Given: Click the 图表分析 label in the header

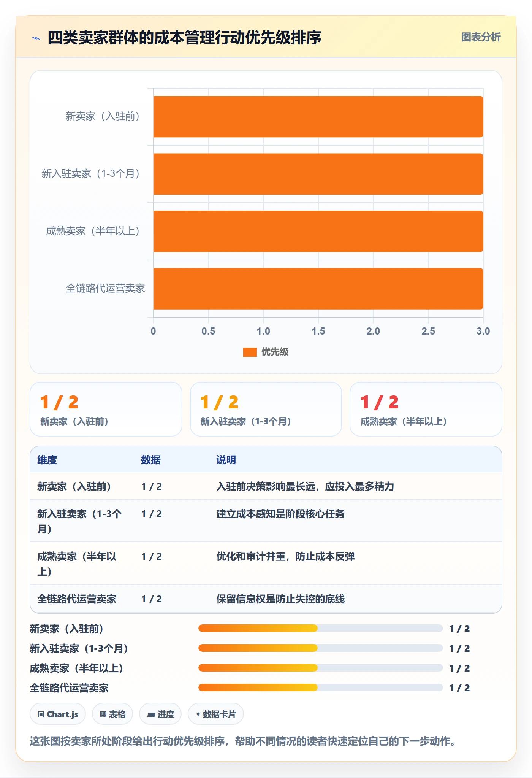Looking at the screenshot, I should click(481, 37).
